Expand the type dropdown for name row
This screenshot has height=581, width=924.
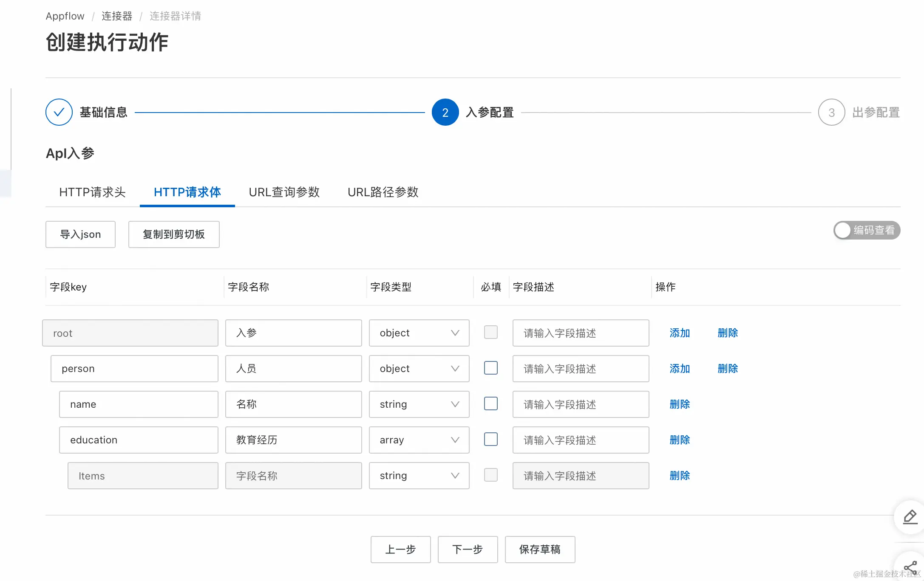coord(419,404)
